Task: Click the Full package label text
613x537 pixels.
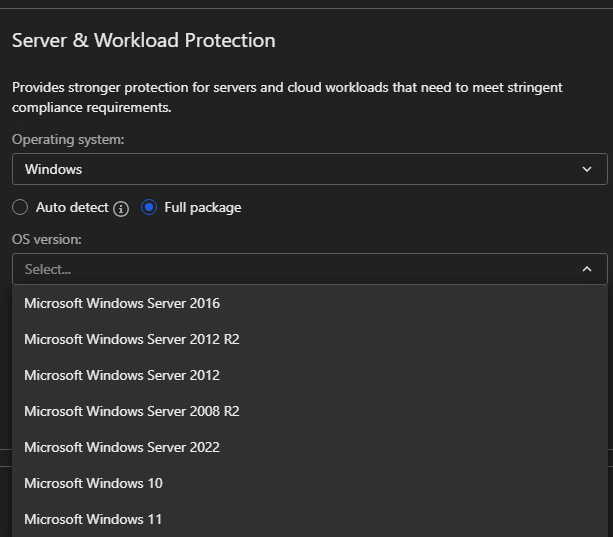Action: click(203, 208)
